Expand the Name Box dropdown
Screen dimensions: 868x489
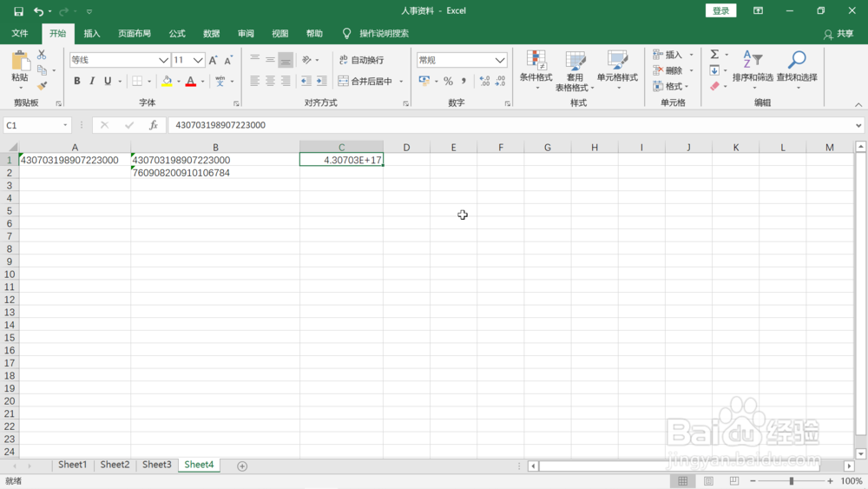click(65, 125)
